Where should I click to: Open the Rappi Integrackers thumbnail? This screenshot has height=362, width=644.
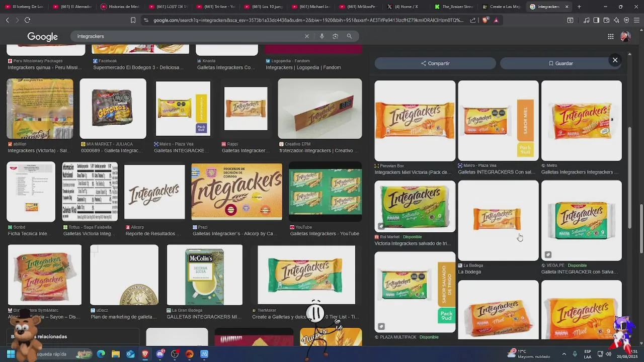click(x=246, y=109)
